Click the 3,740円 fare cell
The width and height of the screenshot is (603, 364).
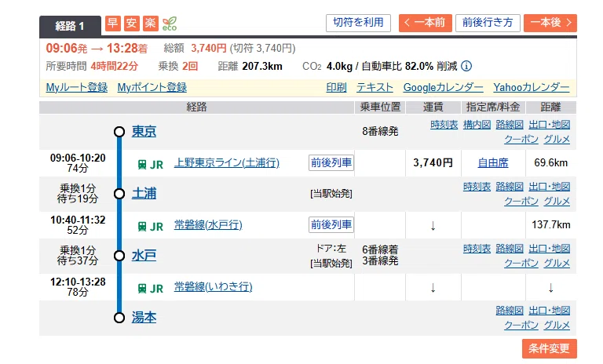[433, 163]
